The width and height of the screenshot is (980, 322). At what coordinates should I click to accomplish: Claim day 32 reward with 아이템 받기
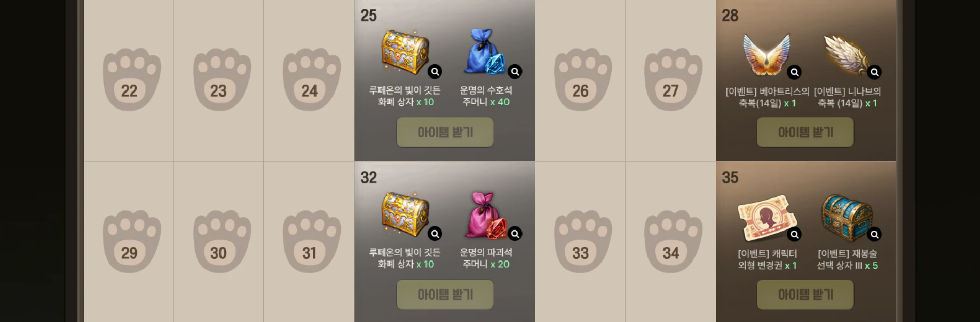pos(445,295)
